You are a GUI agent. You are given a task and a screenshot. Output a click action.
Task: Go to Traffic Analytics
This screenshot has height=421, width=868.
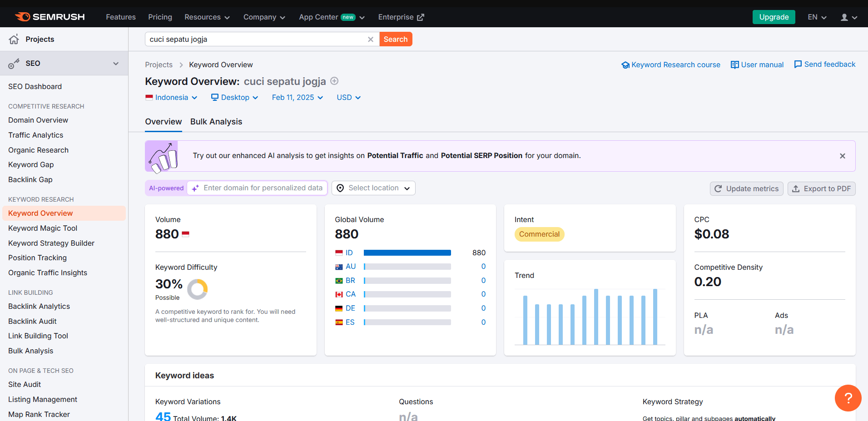click(36, 135)
